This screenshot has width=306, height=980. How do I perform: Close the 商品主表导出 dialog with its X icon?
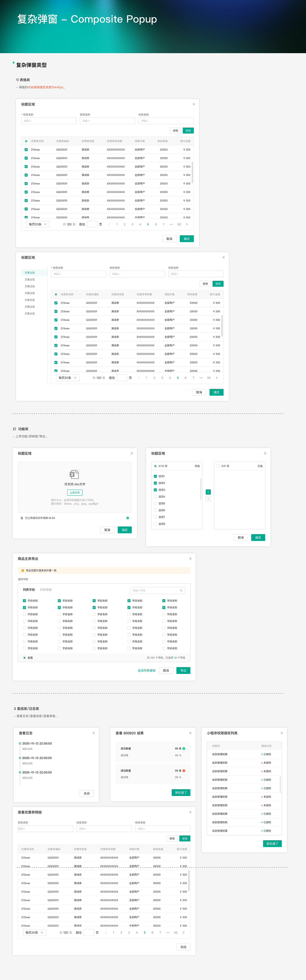(x=191, y=559)
